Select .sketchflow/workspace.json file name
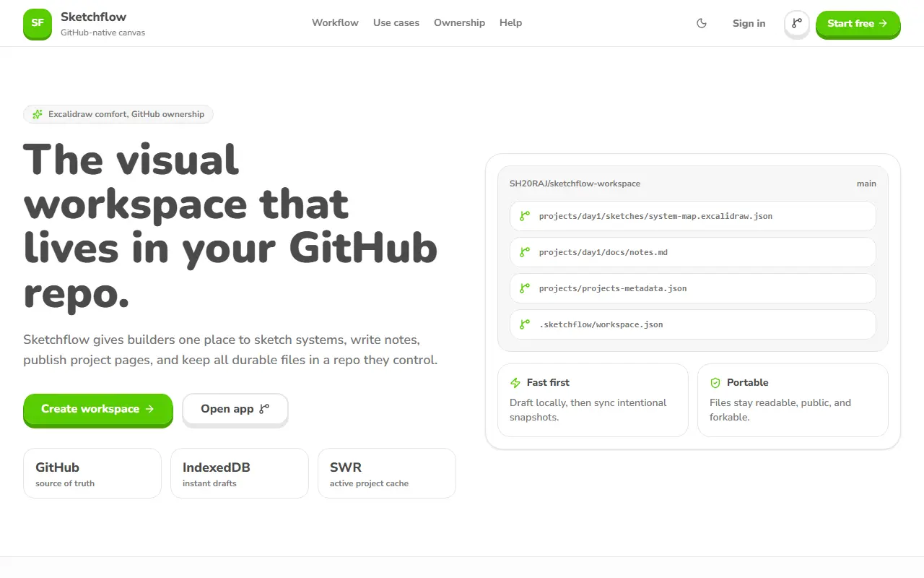 tap(601, 324)
